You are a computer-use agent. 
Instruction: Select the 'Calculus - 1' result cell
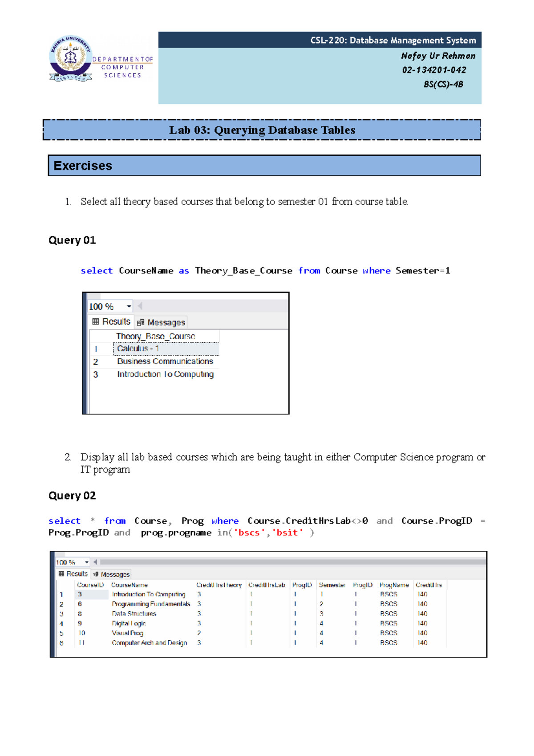pos(166,349)
